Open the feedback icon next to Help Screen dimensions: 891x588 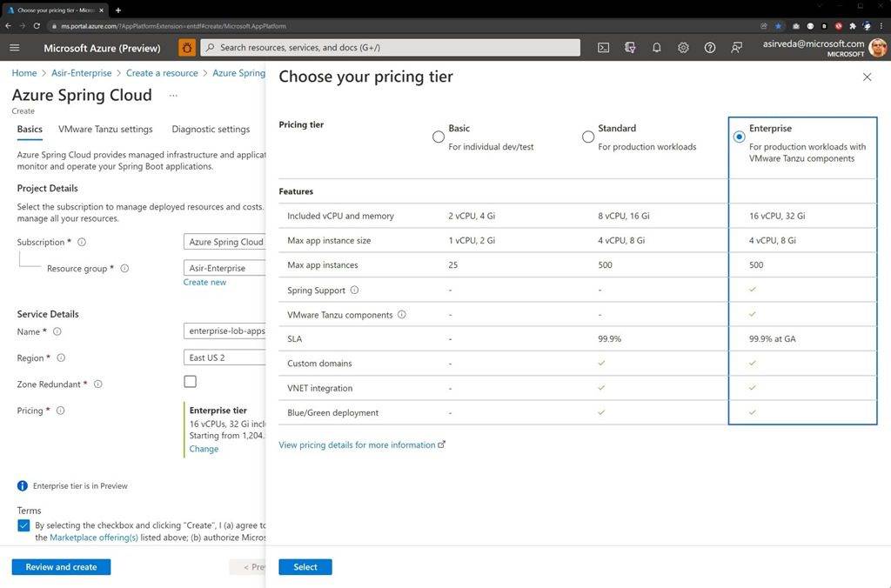pyautogui.click(x=737, y=48)
